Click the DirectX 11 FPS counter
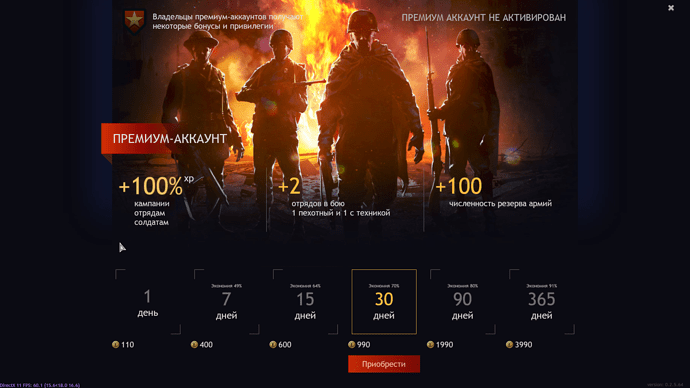 coord(40,385)
